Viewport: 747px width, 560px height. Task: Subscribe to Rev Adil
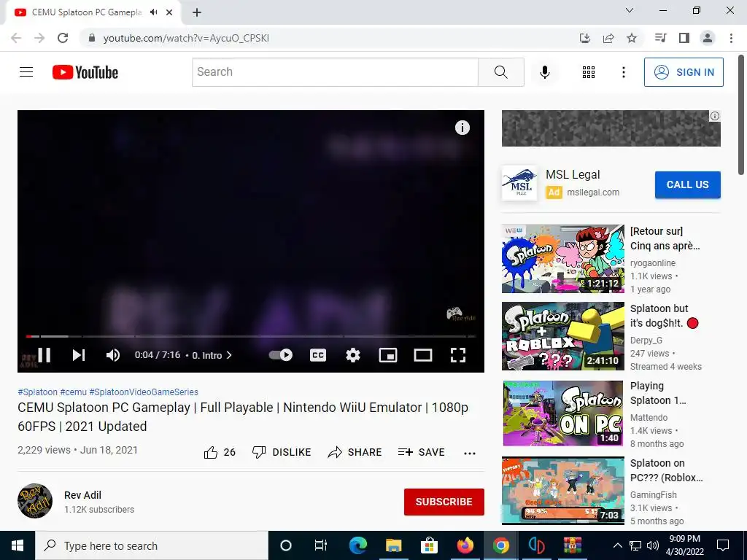(x=444, y=502)
